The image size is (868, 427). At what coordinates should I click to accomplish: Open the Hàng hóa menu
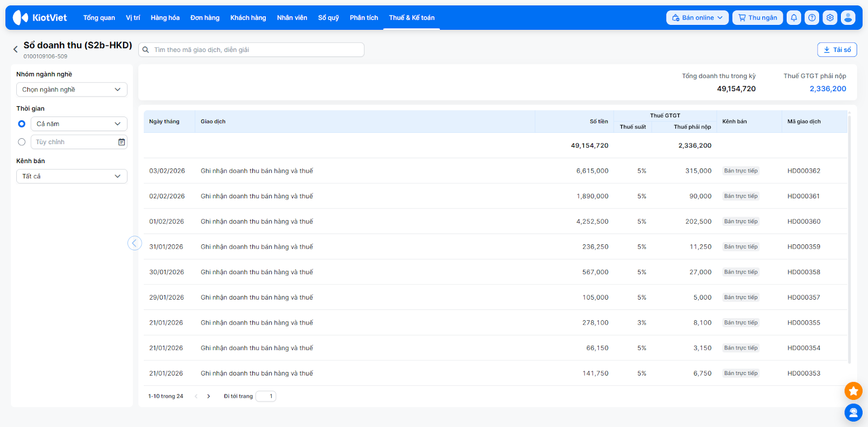[165, 18]
